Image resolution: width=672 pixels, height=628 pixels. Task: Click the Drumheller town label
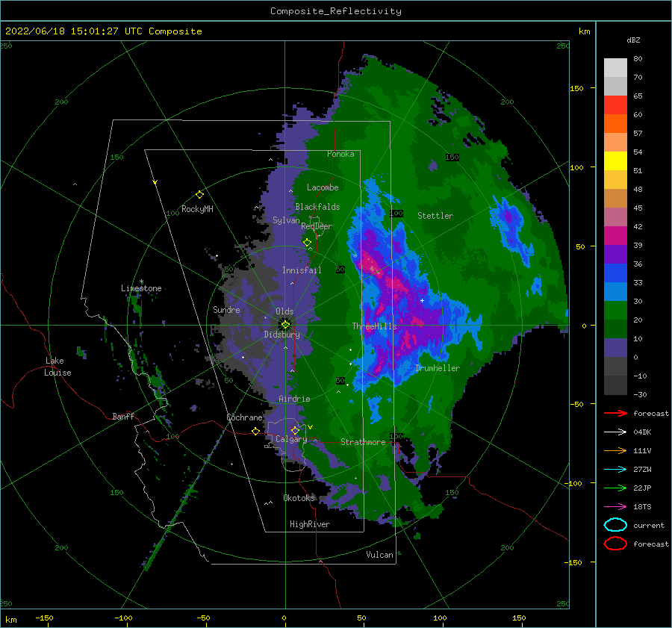click(x=438, y=368)
